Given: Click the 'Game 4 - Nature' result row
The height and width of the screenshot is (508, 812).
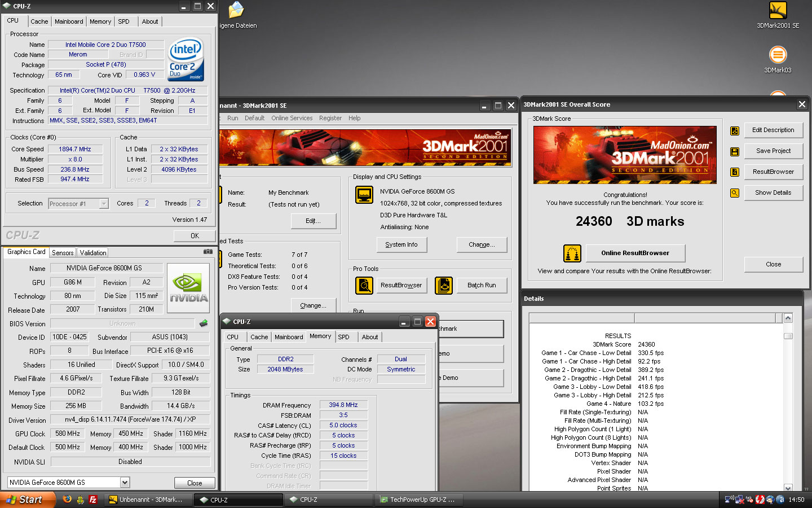Looking at the screenshot, I should [x=625, y=404].
